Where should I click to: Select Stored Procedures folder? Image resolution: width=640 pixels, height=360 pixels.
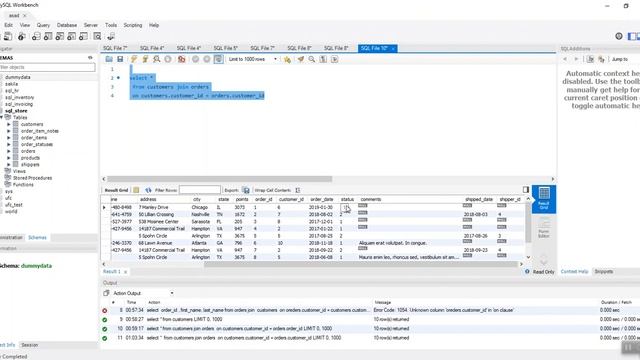[32, 178]
